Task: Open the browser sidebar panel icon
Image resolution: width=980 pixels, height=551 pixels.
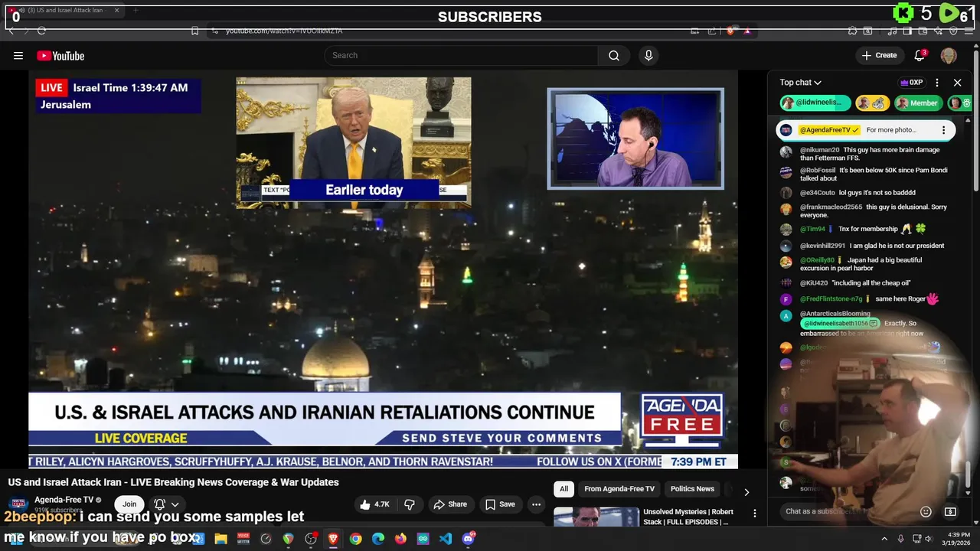Action: coord(907,31)
